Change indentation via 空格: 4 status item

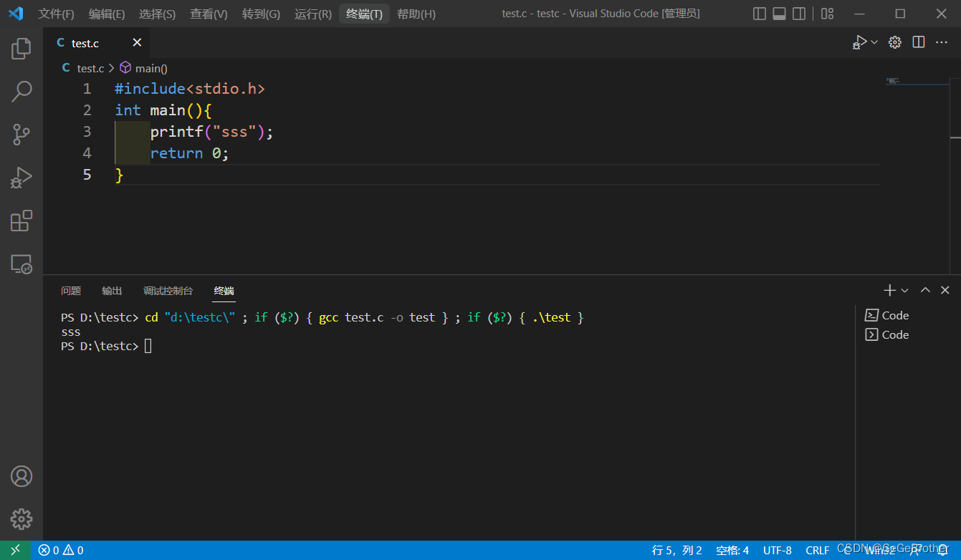click(732, 550)
